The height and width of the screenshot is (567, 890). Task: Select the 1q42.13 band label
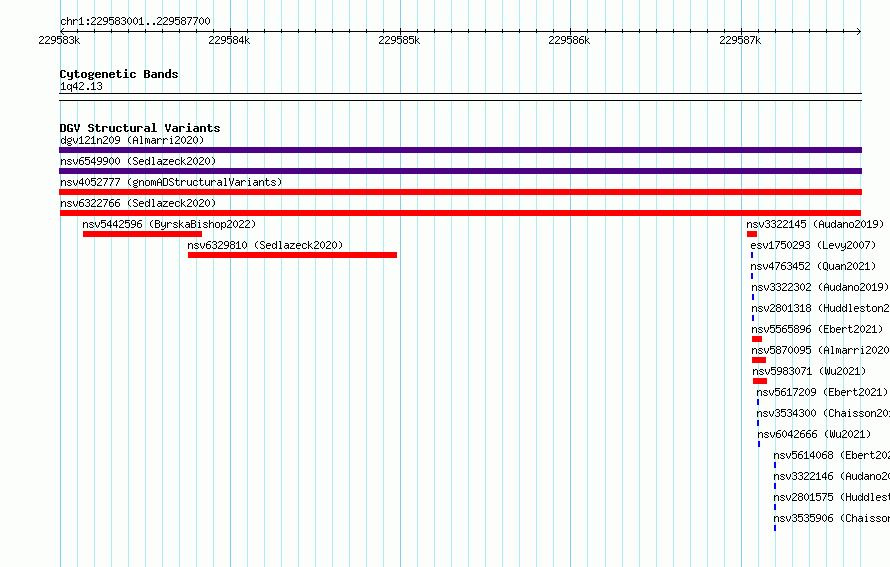[x=81, y=86]
